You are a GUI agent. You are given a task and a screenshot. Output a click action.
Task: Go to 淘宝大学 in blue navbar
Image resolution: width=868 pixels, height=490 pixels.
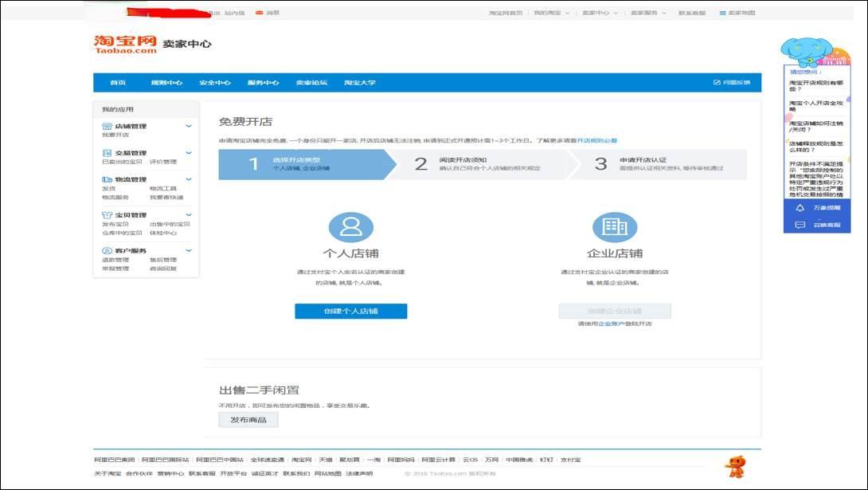click(x=359, y=83)
